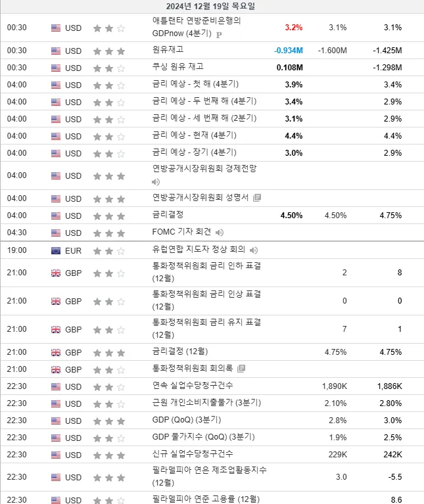Click the speaker icon beside 유럽연합 지도자 정상 회의
Image resolution: width=424 pixels, height=504 pixels.
coord(254,250)
